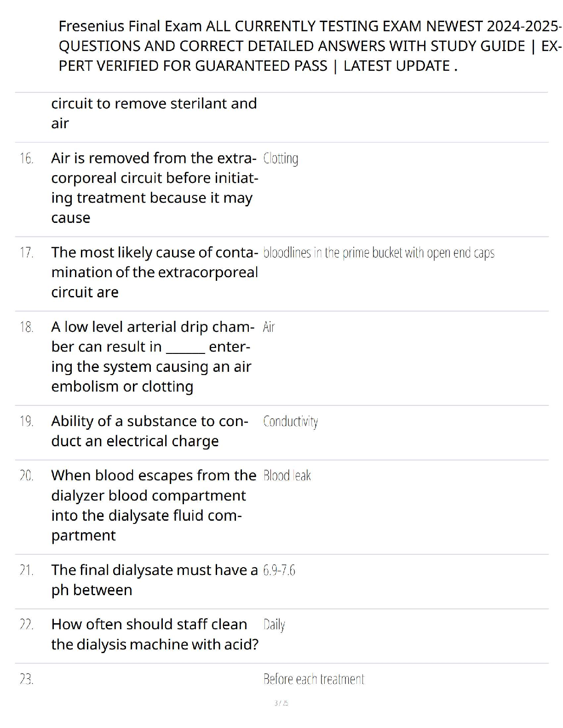The height and width of the screenshot is (728, 563).
Task: Select the answer 'Blood leak'
Action: tap(287, 476)
